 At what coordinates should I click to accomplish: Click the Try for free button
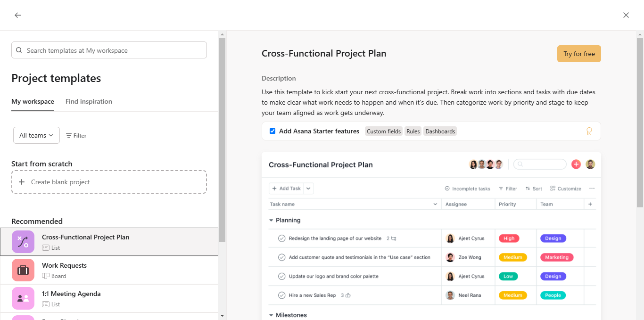[579, 54]
